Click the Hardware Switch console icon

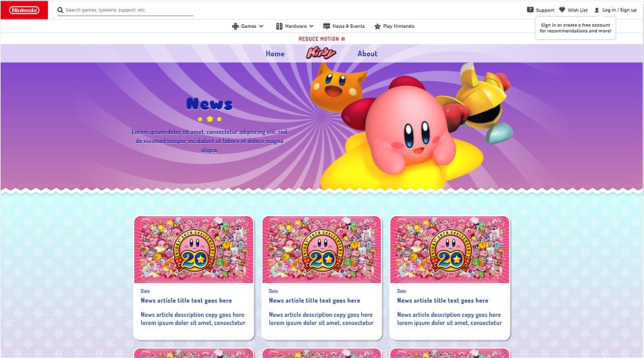point(279,26)
